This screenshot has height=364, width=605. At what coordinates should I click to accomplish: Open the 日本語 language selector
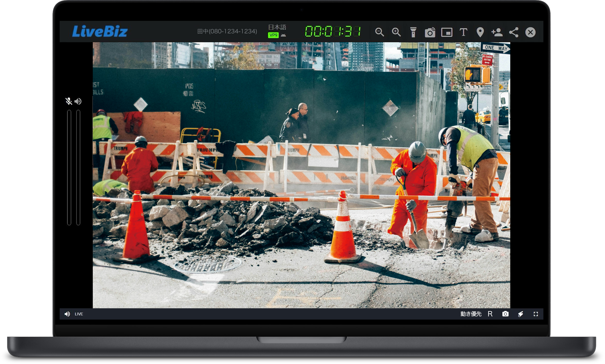click(x=277, y=27)
